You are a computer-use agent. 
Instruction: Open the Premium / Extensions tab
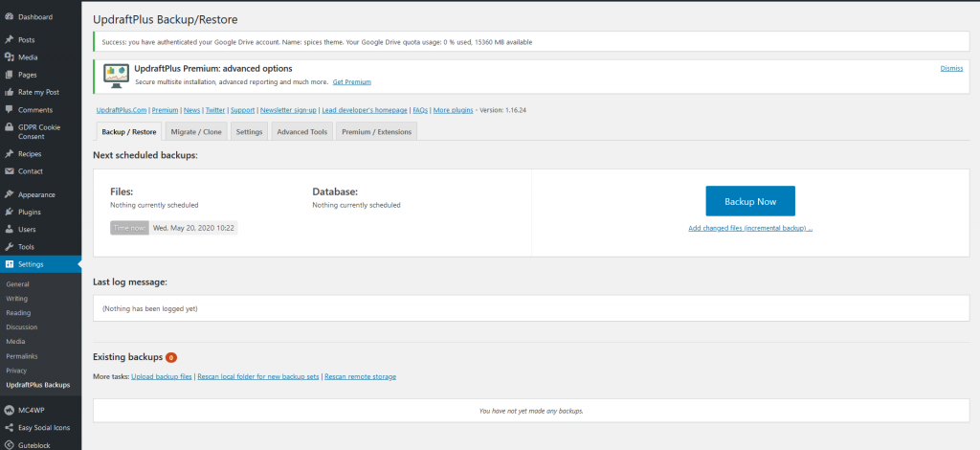tap(376, 132)
